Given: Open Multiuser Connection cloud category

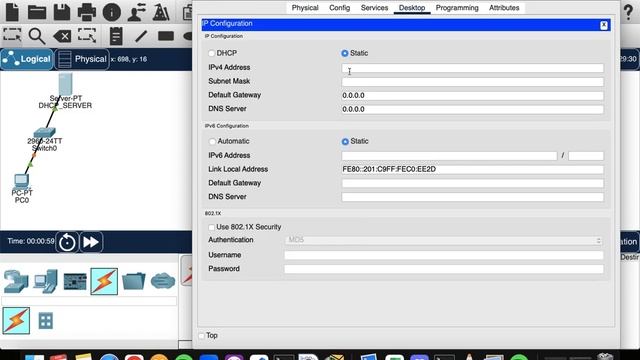Looking at the screenshot, I should tap(163, 281).
